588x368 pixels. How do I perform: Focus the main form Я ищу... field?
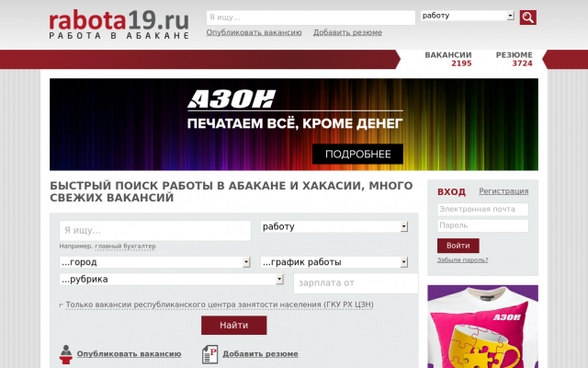click(155, 231)
